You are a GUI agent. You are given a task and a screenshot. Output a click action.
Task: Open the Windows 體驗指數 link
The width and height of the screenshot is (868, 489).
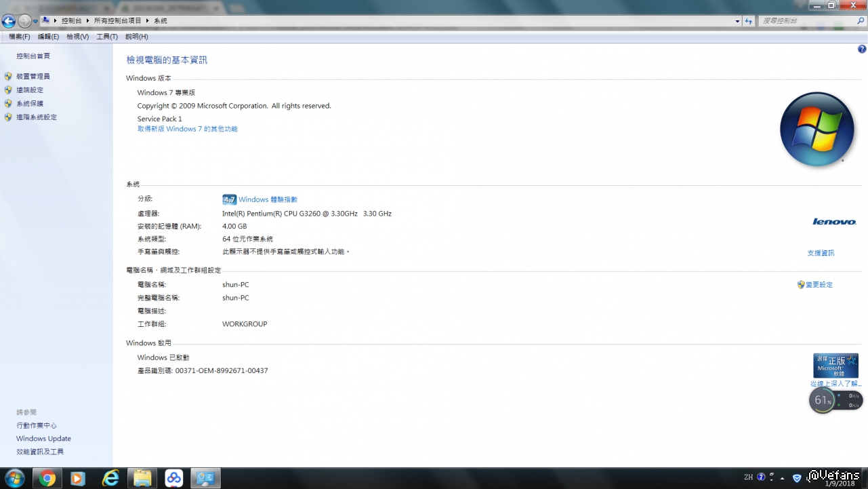(268, 199)
